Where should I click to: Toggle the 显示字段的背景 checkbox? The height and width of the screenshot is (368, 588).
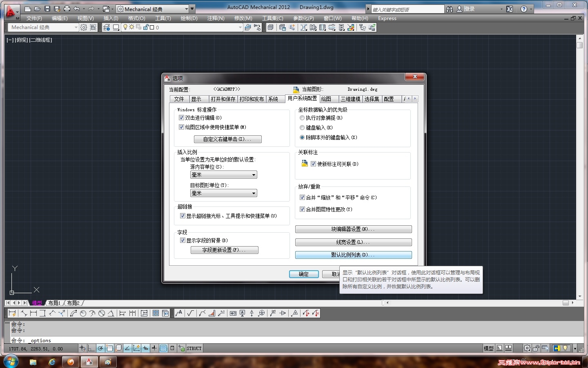(183, 240)
